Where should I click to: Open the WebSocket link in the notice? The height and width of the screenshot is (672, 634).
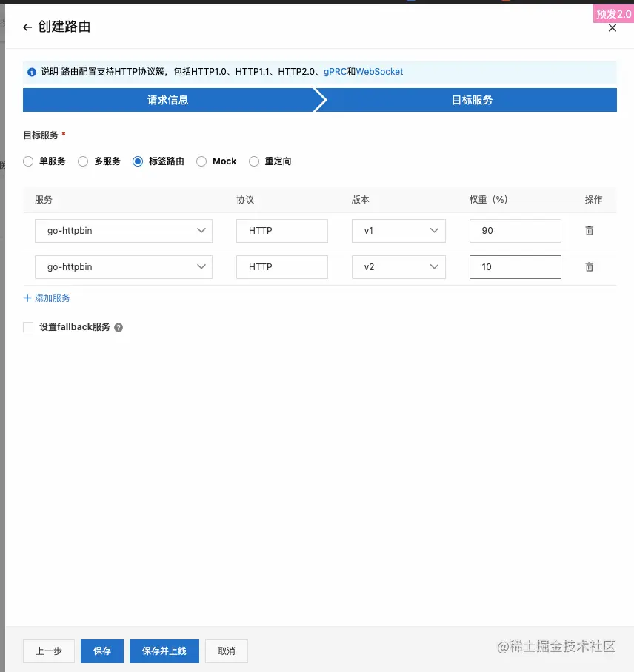point(379,72)
